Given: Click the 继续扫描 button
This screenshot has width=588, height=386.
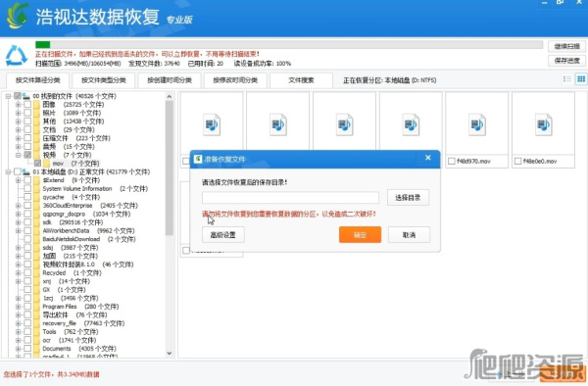Looking at the screenshot, I should click(x=566, y=46).
